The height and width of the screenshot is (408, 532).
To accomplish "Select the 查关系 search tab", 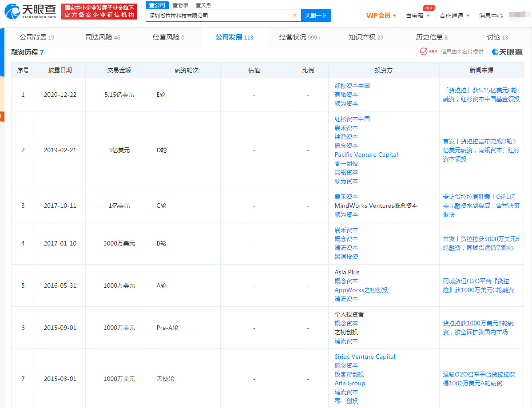I will [x=203, y=5].
